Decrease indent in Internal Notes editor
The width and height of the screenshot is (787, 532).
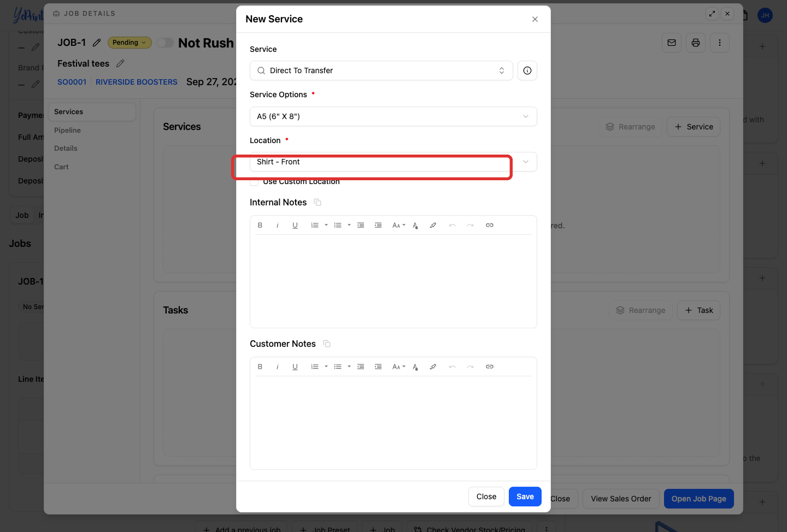click(361, 225)
